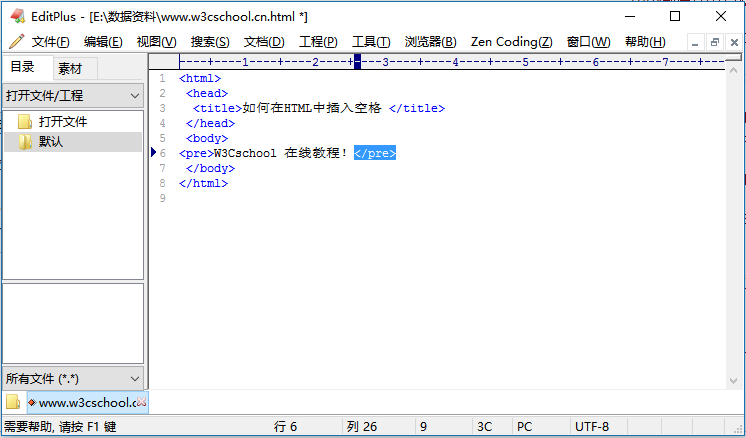
Task: Click the folder icon beside the document tab
Action: [x=13, y=402]
